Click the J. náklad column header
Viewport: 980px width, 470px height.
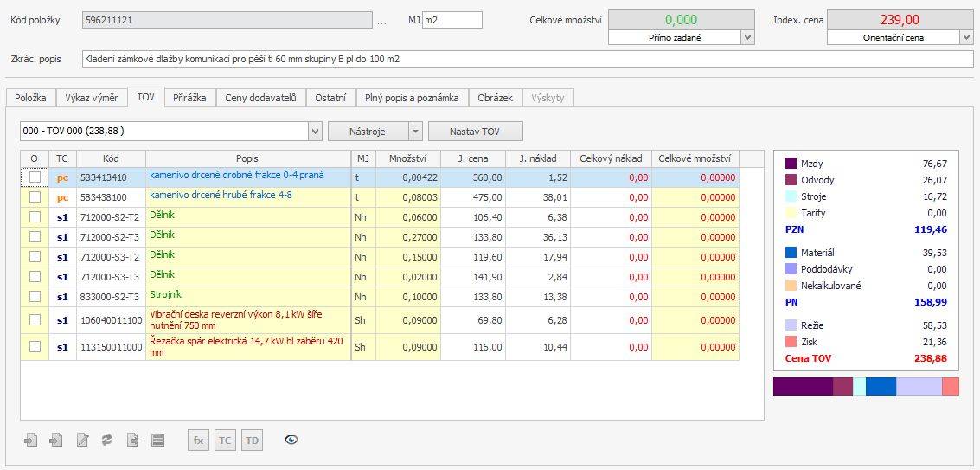pyautogui.click(x=537, y=158)
